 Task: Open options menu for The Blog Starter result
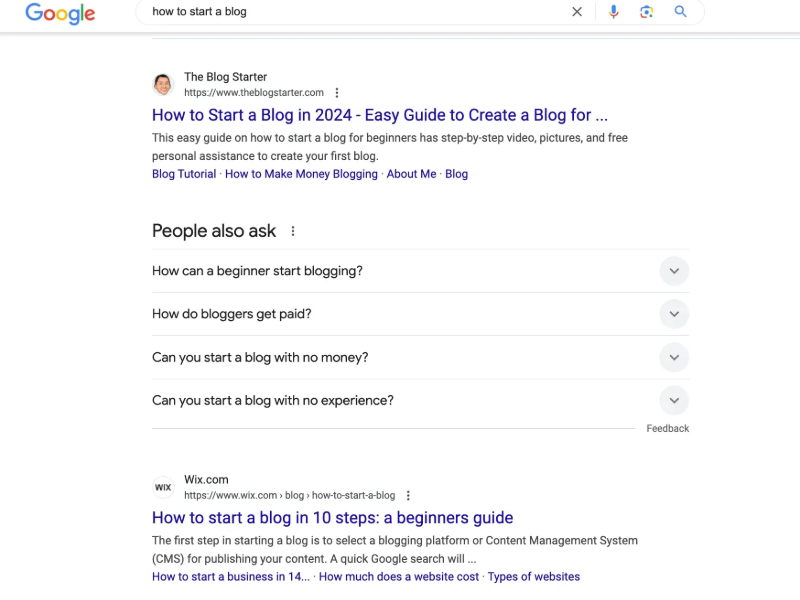[337, 93]
